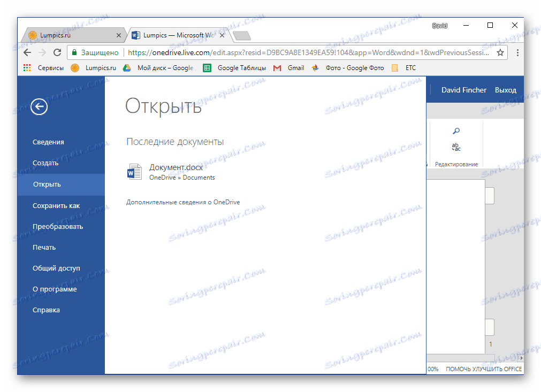Open the recent file Документ.docx
The height and width of the screenshot is (392, 541).
(x=176, y=167)
